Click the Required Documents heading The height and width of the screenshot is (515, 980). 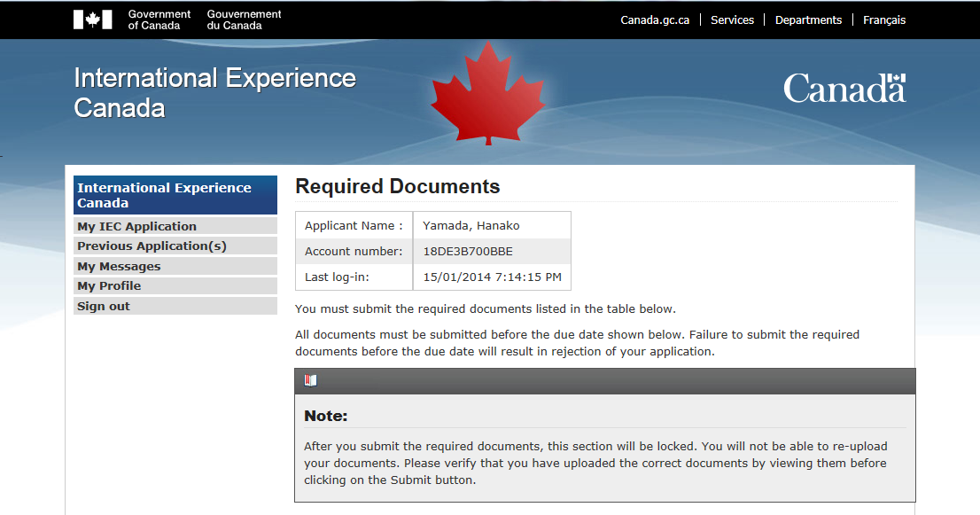click(x=398, y=186)
